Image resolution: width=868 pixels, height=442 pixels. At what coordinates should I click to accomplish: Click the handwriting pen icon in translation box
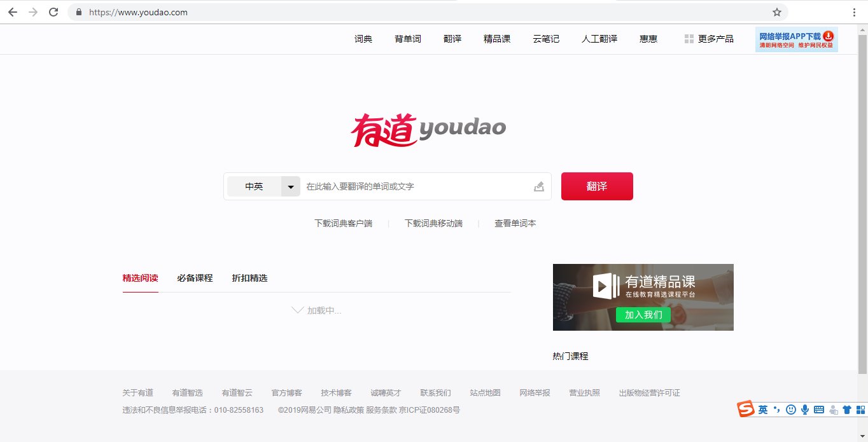pyautogui.click(x=538, y=186)
